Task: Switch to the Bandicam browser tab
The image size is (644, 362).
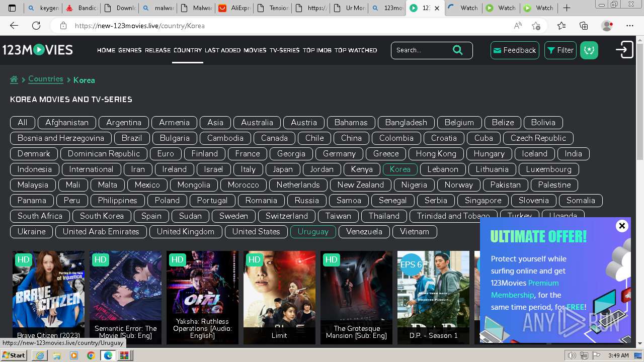Action: pos(80,8)
